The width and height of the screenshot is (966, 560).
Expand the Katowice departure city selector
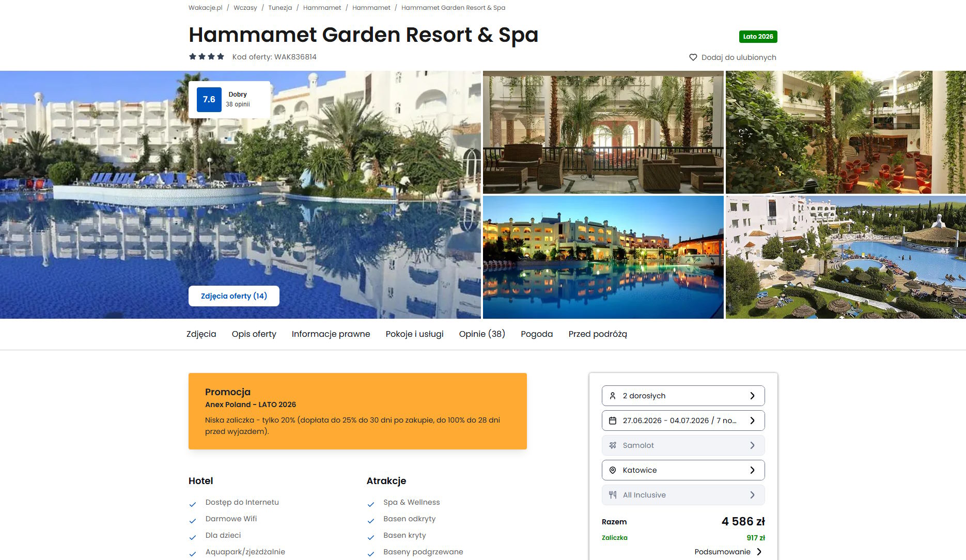tap(683, 470)
